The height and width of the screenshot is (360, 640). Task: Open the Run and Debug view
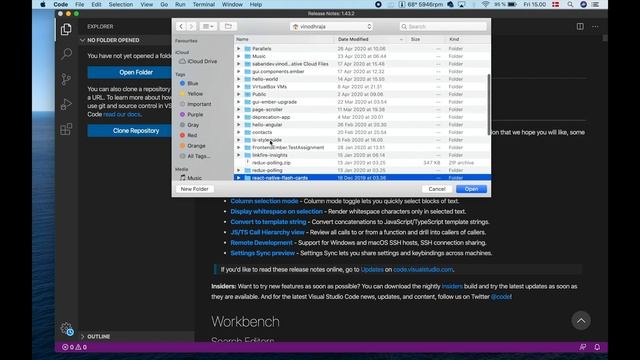(66, 104)
